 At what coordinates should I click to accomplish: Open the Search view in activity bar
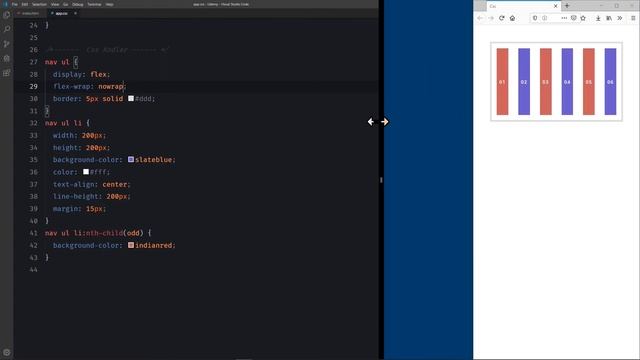[x=7, y=29]
